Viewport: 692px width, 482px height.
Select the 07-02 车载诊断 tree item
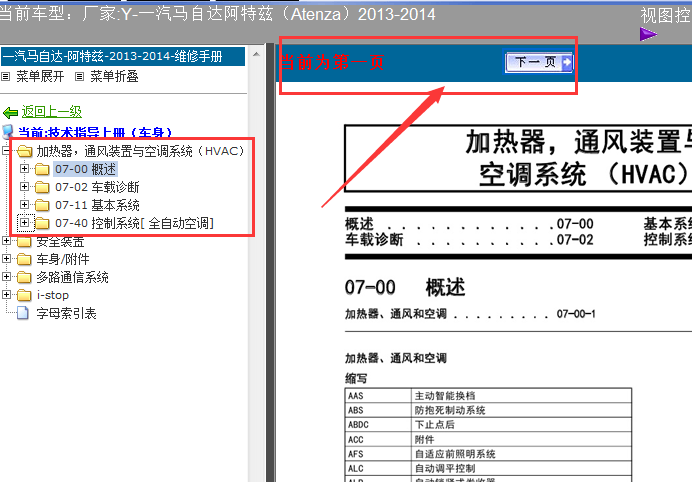click(97, 187)
